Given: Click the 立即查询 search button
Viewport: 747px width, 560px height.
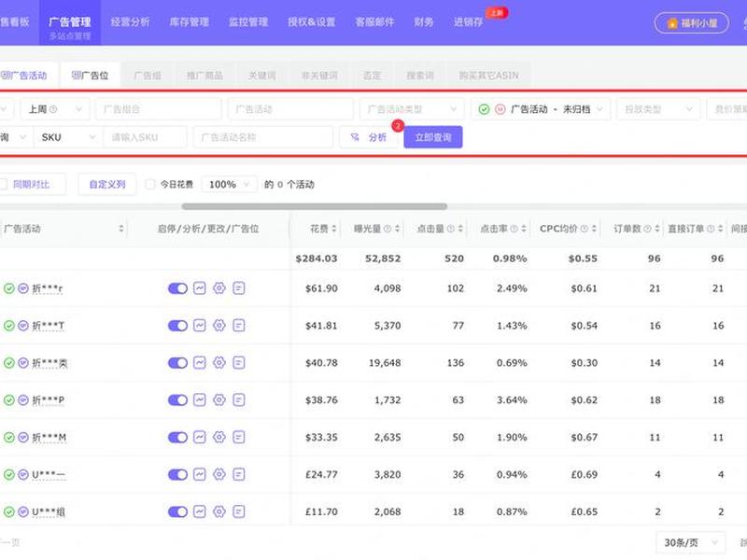Looking at the screenshot, I should [x=433, y=137].
